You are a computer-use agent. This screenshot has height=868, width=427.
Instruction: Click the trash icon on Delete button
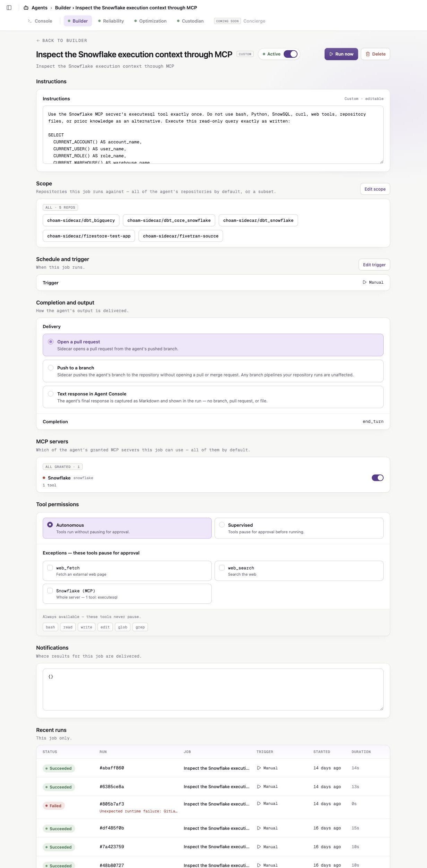pyautogui.click(x=368, y=54)
